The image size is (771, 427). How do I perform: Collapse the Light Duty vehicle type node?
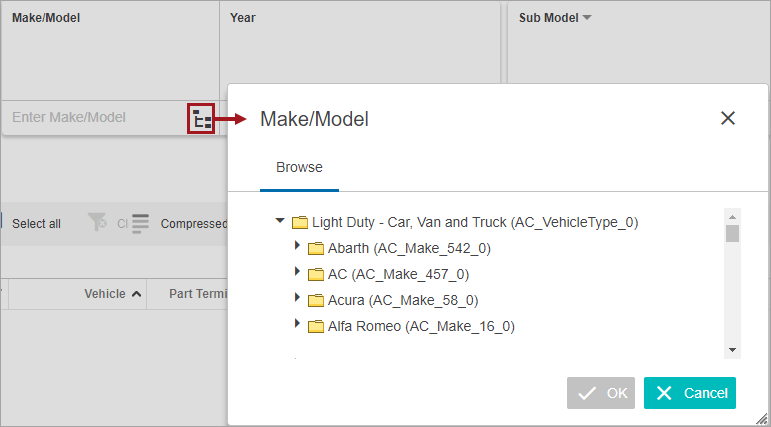[x=280, y=221]
